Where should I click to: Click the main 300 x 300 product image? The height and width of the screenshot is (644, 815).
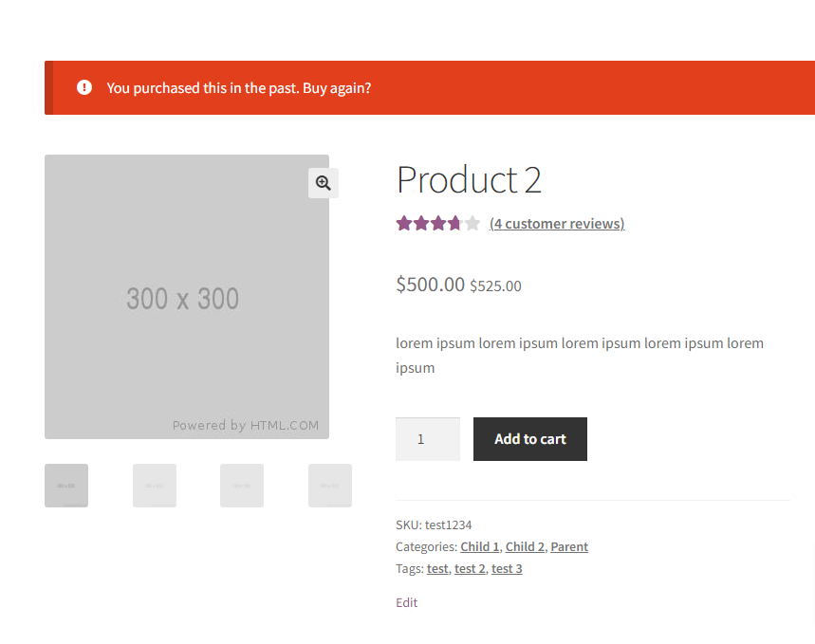coord(187,297)
